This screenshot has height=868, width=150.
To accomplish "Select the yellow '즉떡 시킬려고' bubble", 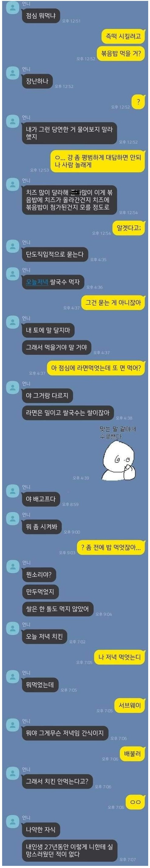I will 123,36.
